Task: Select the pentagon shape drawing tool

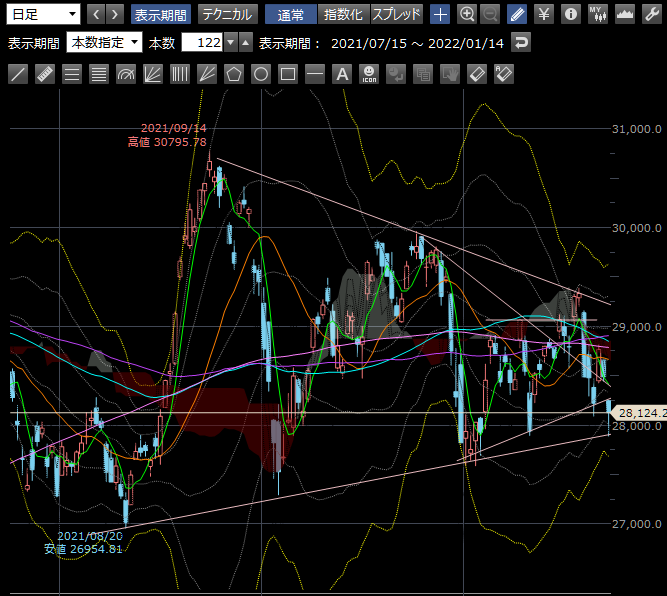Action: [234, 73]
